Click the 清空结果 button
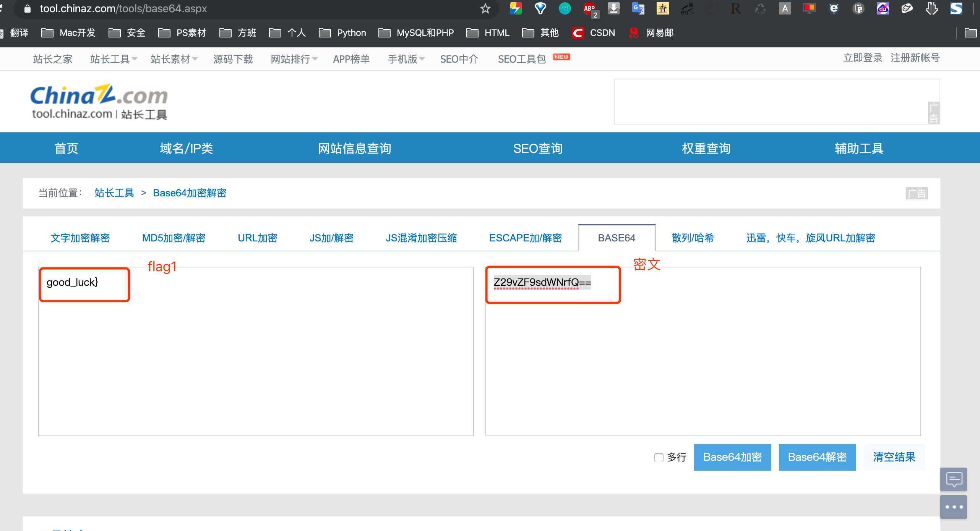This screenshot has height=531, width=980. coord(894,457)
